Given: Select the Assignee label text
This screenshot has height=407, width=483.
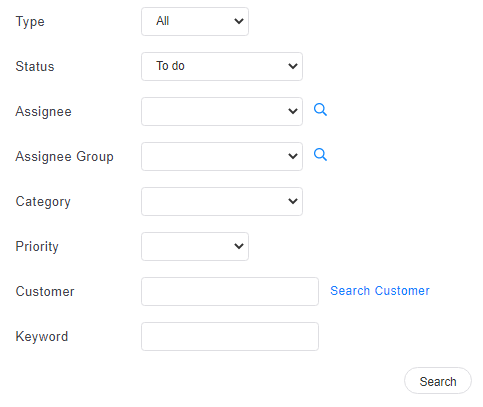Looking at the screenshot, I should pos(43,112).
